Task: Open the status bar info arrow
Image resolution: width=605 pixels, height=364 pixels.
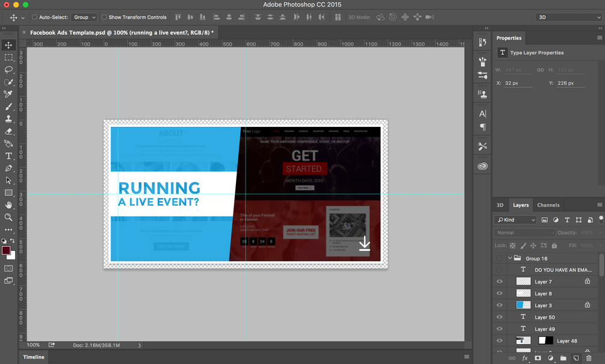Action: click(140, 345)
